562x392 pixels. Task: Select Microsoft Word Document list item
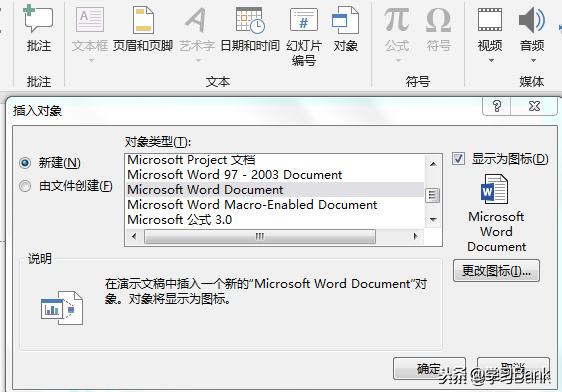(275, 190)
